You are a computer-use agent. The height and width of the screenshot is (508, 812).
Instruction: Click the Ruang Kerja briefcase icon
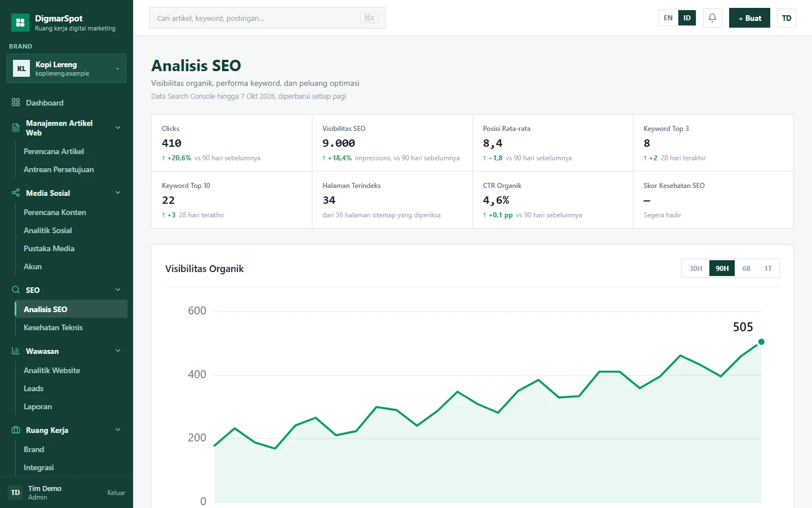[16, 430]
